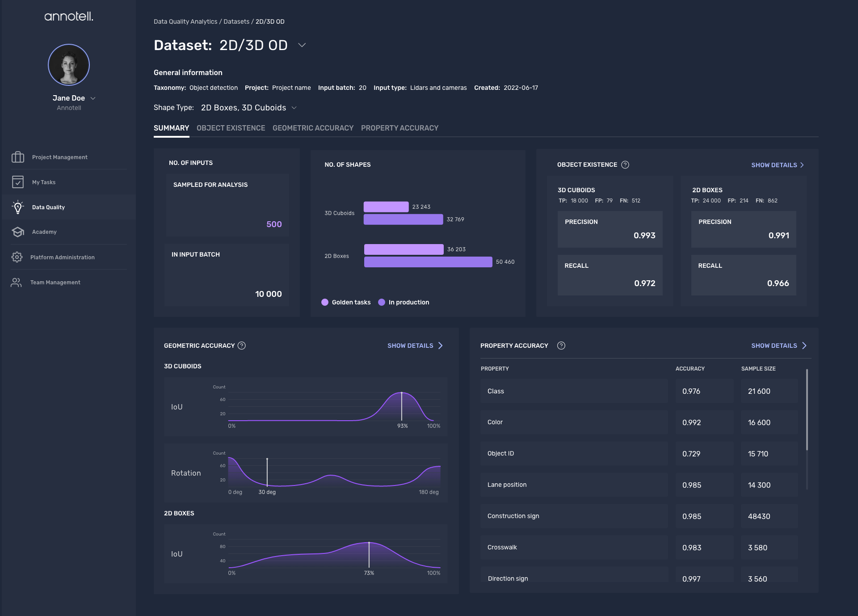Click the 93% marker on 3D IoU chart

[402, 406]
